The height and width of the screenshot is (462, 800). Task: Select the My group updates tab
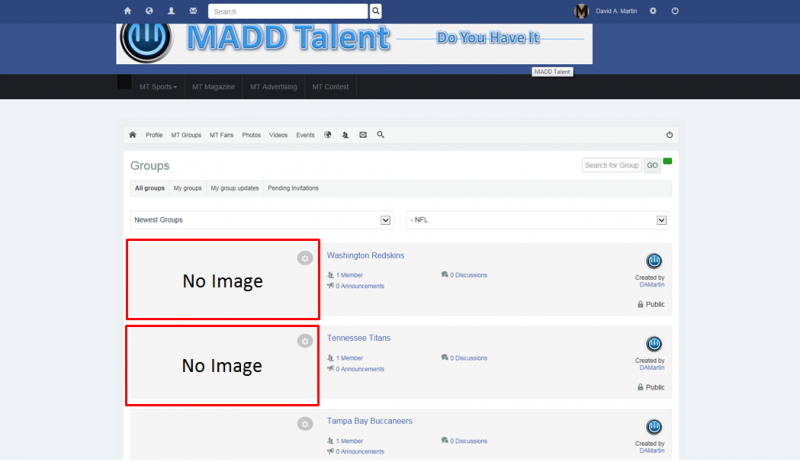click(235, 188)
